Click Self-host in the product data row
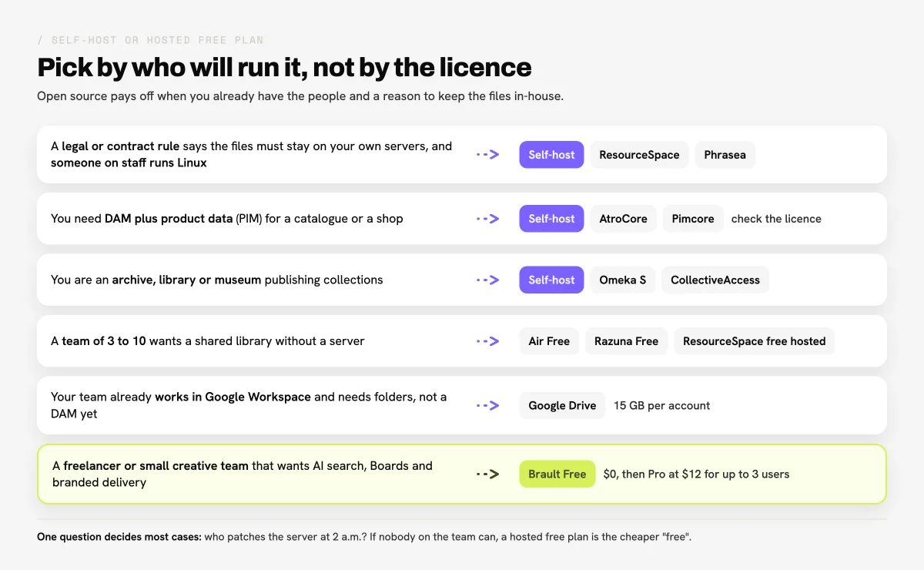The height and width of the screenshot is (570, 924). 551,219
